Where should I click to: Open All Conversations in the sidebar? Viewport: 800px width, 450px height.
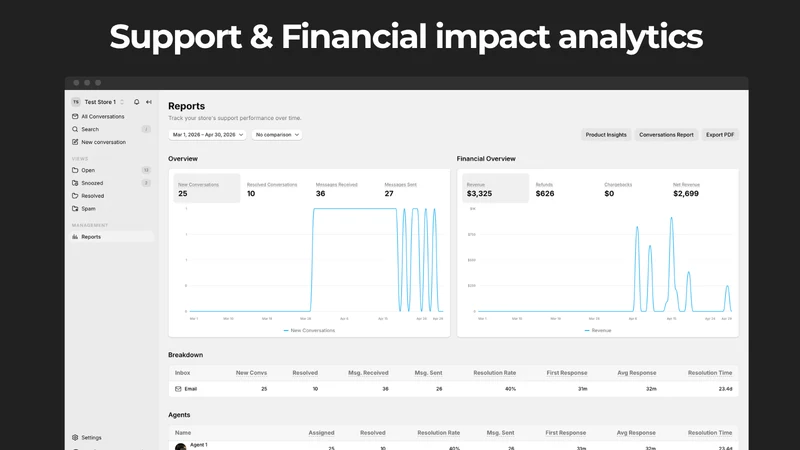click(x=111, y=116)
